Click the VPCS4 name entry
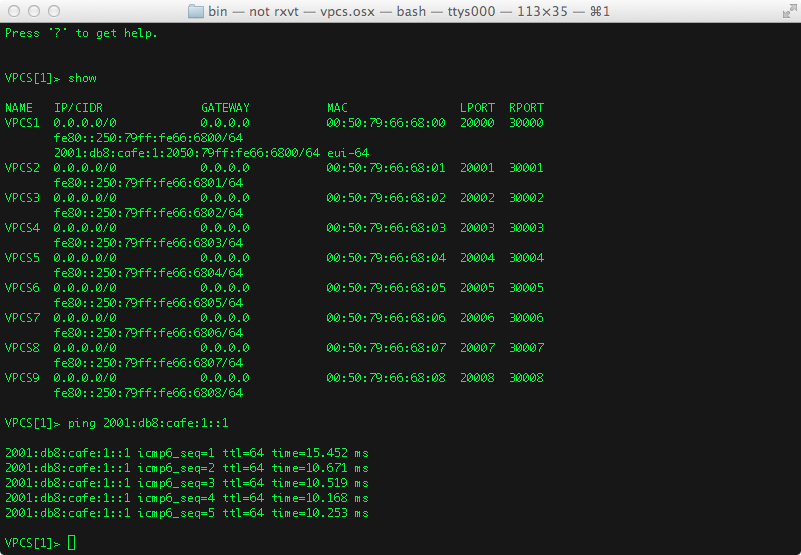The height and width of the screenshot is (555, 801). pos(22,228)
